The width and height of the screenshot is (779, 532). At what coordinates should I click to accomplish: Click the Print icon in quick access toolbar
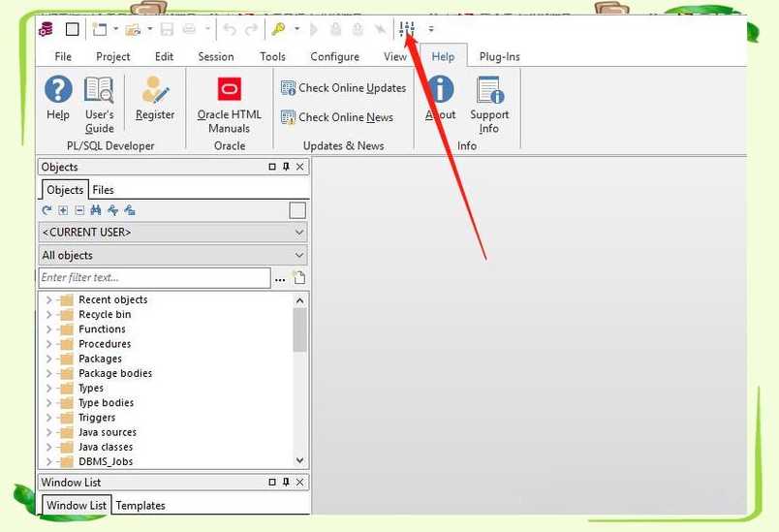189,29
